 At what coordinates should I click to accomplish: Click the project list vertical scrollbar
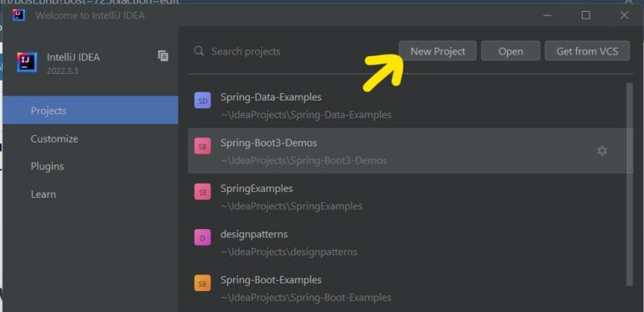pos(629,184)
